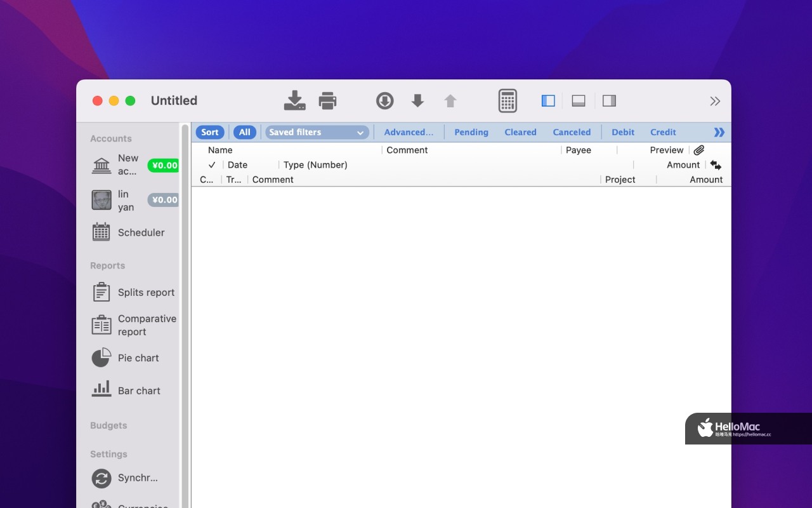Click the bank building account icon
812x508 pixels.
pos(101,165)
